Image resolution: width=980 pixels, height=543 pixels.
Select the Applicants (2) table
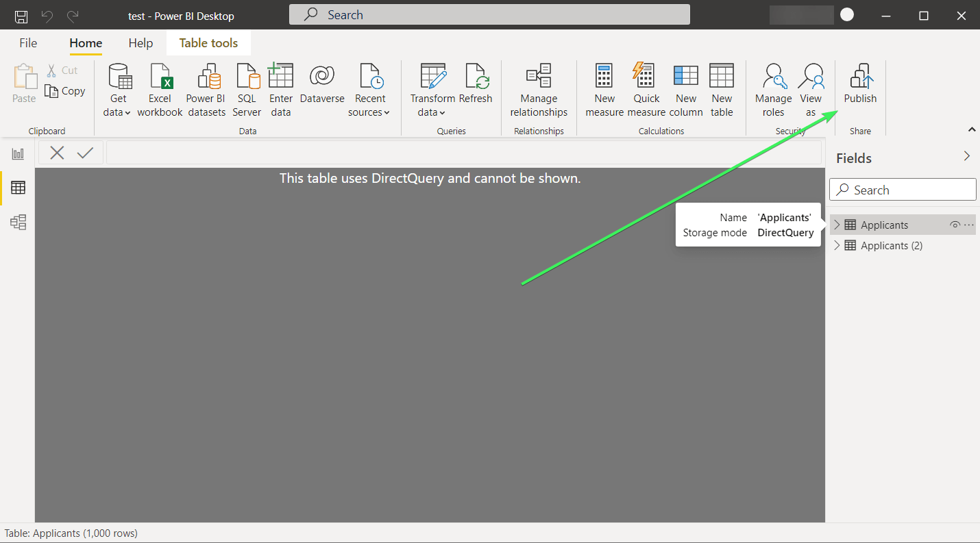tap(892, 245)
